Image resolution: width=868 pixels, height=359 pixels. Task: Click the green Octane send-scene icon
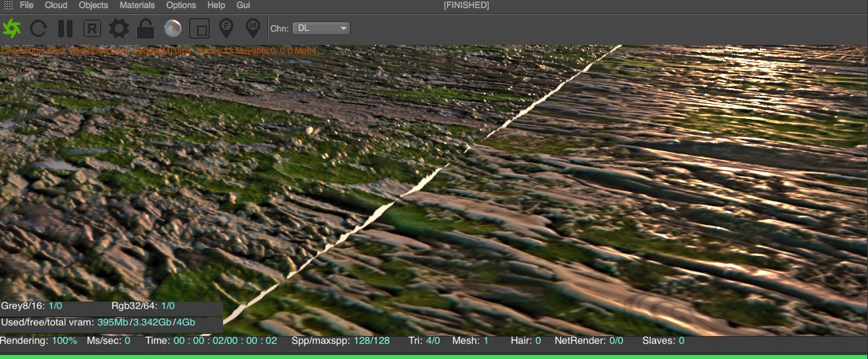coord(12,28)
